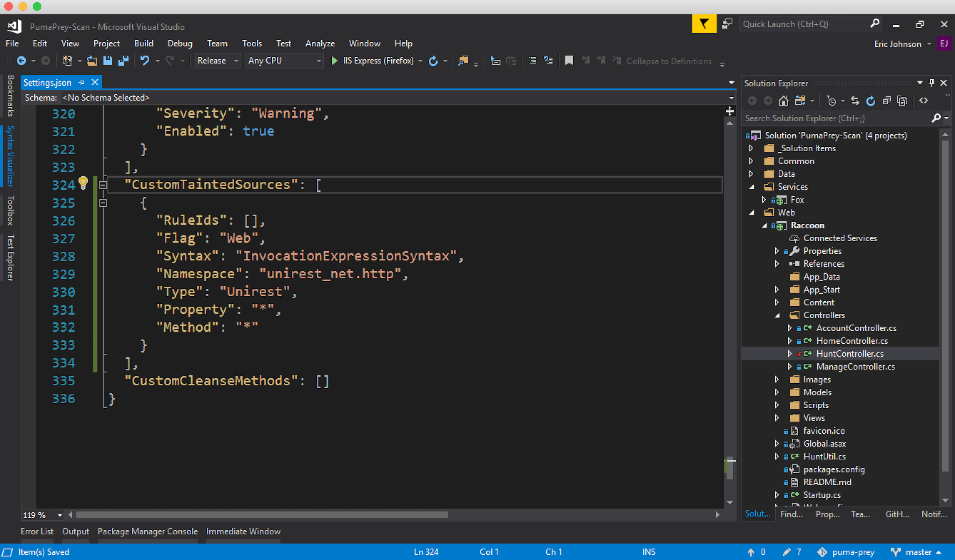
Task: Open the Analyze menu
Action: click(x=320, y=44)
